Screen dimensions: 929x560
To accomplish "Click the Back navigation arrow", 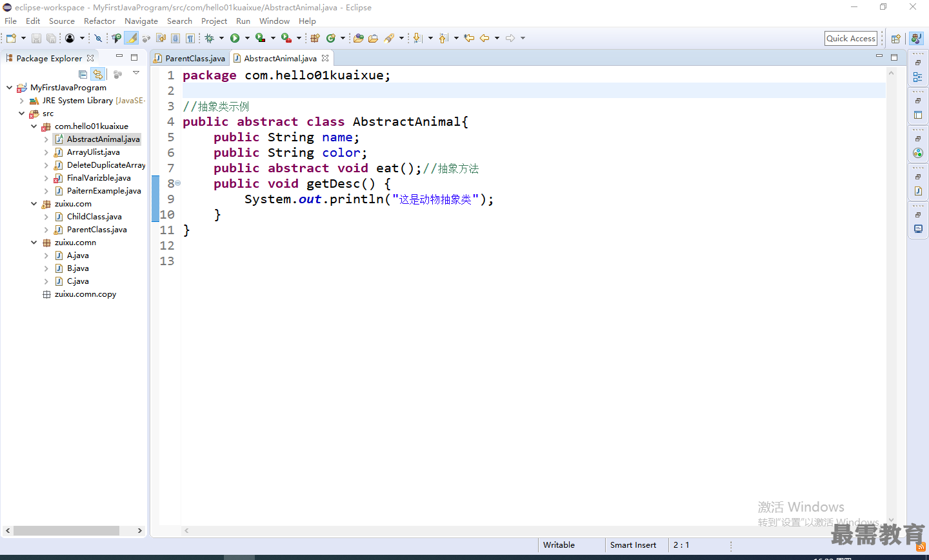I will [x=484, y=38].
